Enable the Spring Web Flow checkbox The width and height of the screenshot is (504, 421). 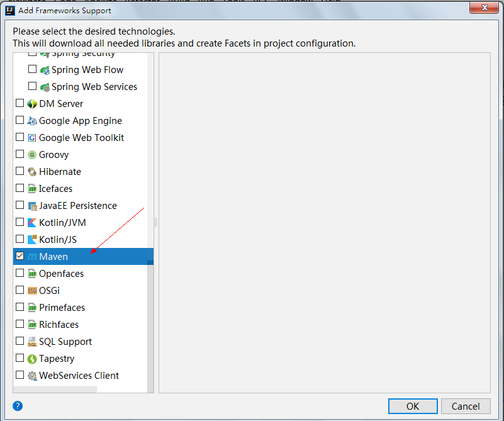tap(33, 69)
